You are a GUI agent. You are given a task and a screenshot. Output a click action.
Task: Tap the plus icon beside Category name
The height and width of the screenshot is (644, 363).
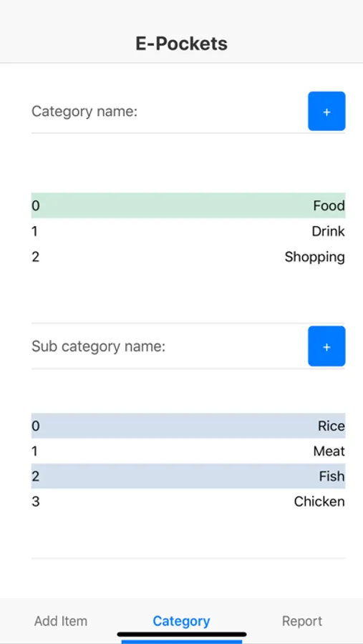pyautogui.click(x=326, y=112)
